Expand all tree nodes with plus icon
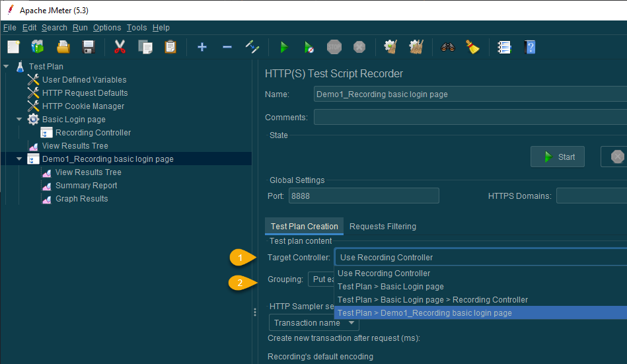The width and height of the screenshot is (627, 364). point(202,47)
